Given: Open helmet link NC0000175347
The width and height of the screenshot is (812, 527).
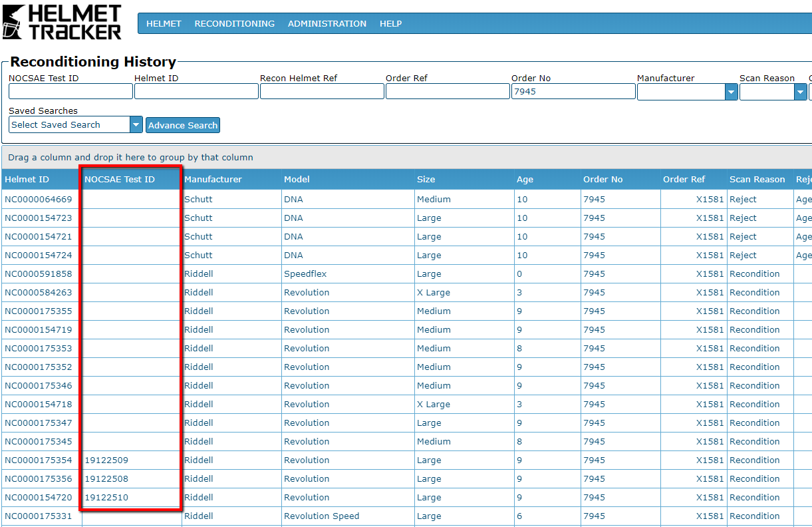Looking at the screenshot, I should coord(39,423).
